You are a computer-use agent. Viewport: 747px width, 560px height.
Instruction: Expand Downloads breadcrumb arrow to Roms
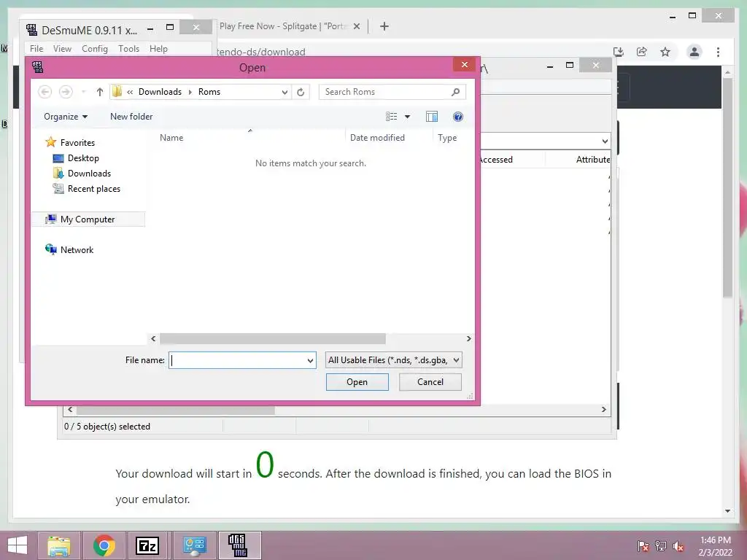click(x=190, y=92)
